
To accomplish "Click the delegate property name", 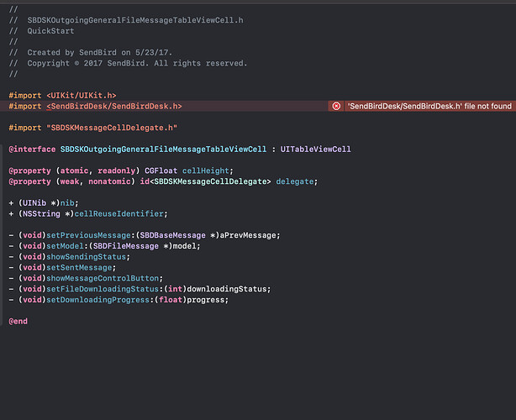I will 294,181.
